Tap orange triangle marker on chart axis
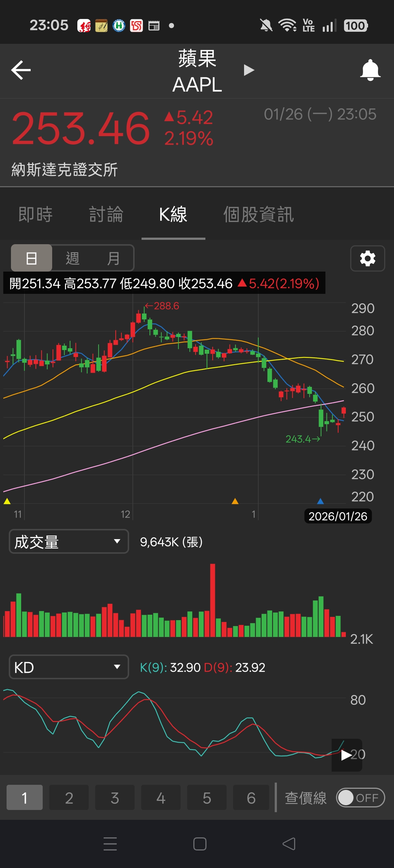 [235, 501]
